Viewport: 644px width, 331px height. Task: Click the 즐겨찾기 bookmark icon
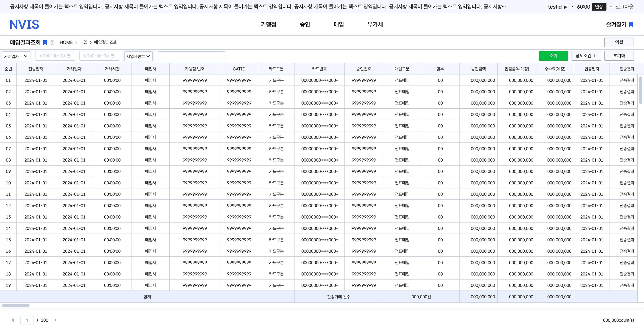[x=631, y=25]
